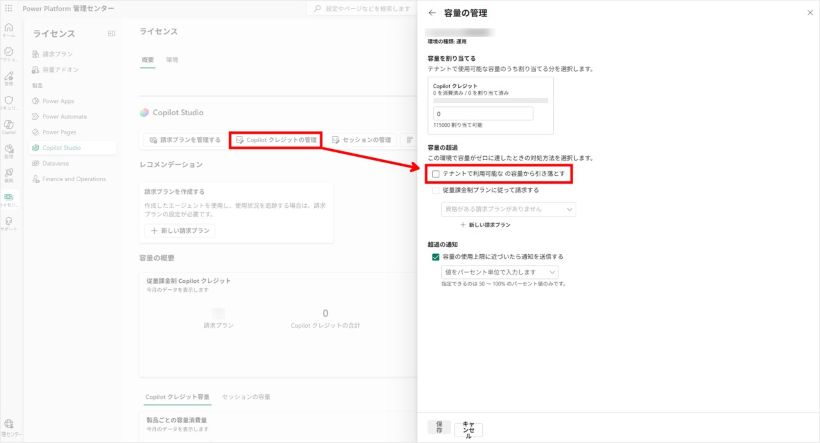Click the admin center icon at bottom of left rail
This screenshot has width=820, height=443.
point(9,424)
